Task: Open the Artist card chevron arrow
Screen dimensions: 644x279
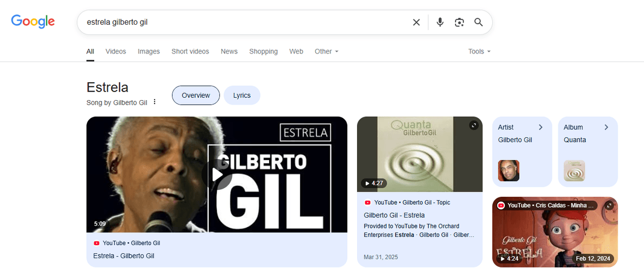Action: [540, 127]
